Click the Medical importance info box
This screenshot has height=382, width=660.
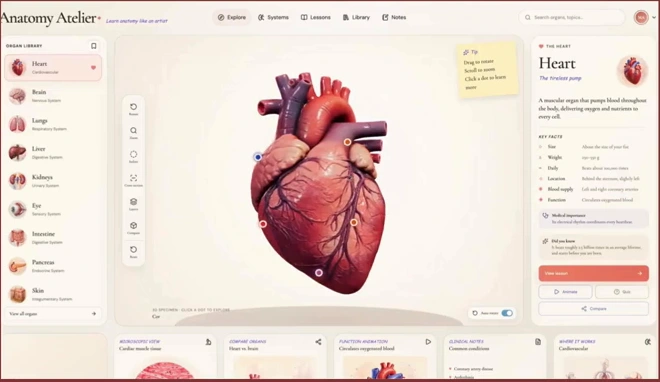pos(593,218)
